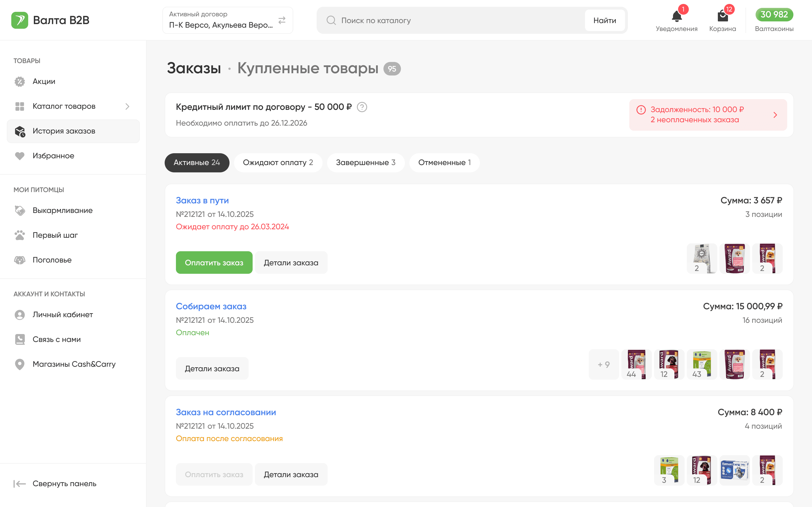Open the shopping cart icon
The height and width of the screenshot is (507, 812).
[722, 16]
